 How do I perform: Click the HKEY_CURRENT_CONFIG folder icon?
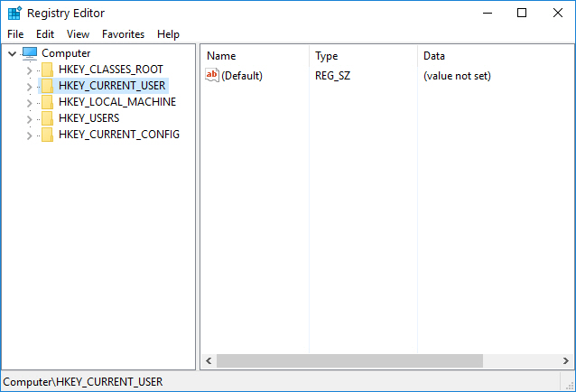click(x=47, y=135)
